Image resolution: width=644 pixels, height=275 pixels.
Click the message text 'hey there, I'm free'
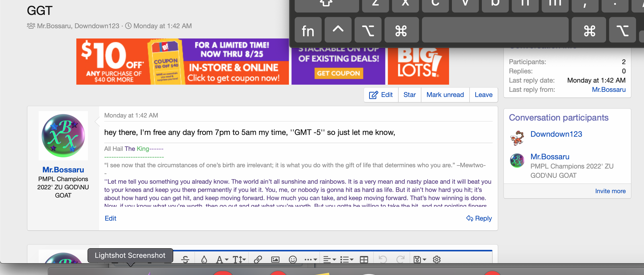250,132
